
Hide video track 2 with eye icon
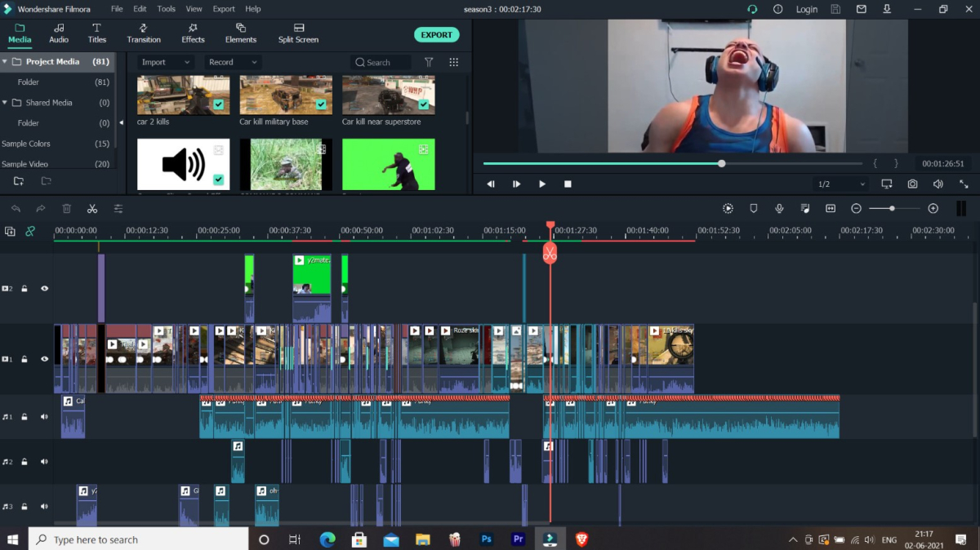[44, 288]
